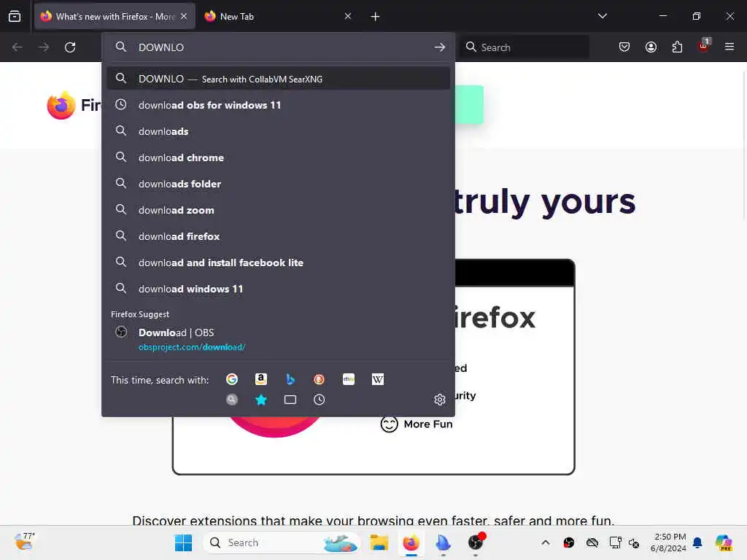
Task: Click the taskbar Search box
Action: (x=281, y=542)
